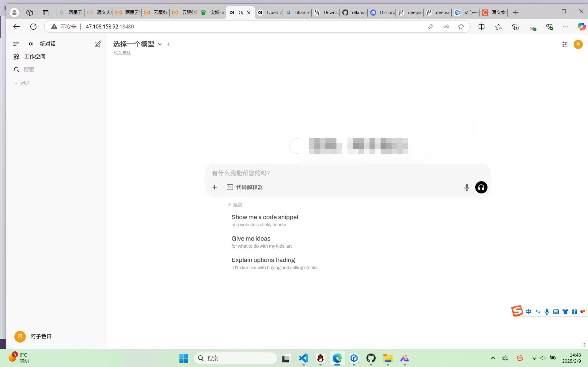
Task: Click the address bar showing 47.108.158.92:18480
Action: click(110, 27)
